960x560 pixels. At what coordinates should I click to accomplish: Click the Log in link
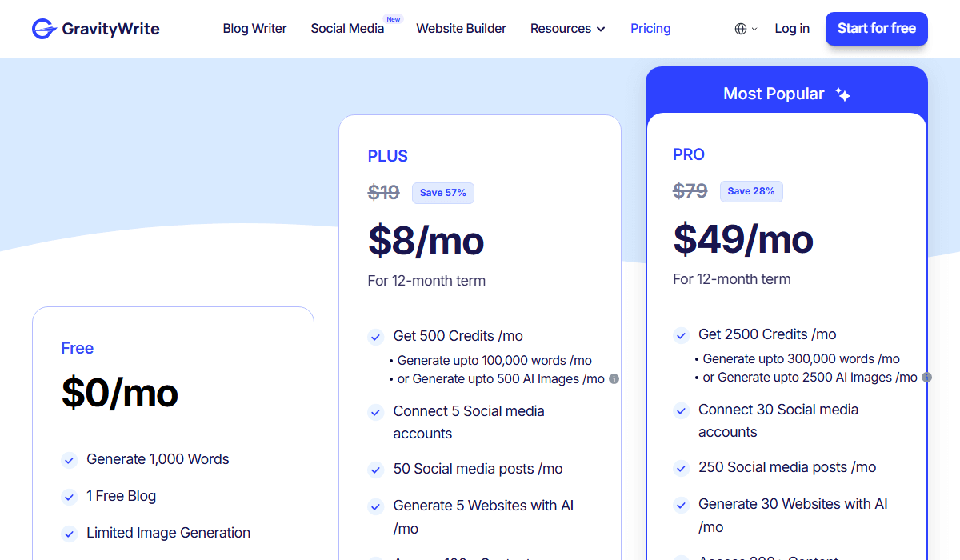coord(792,29)
